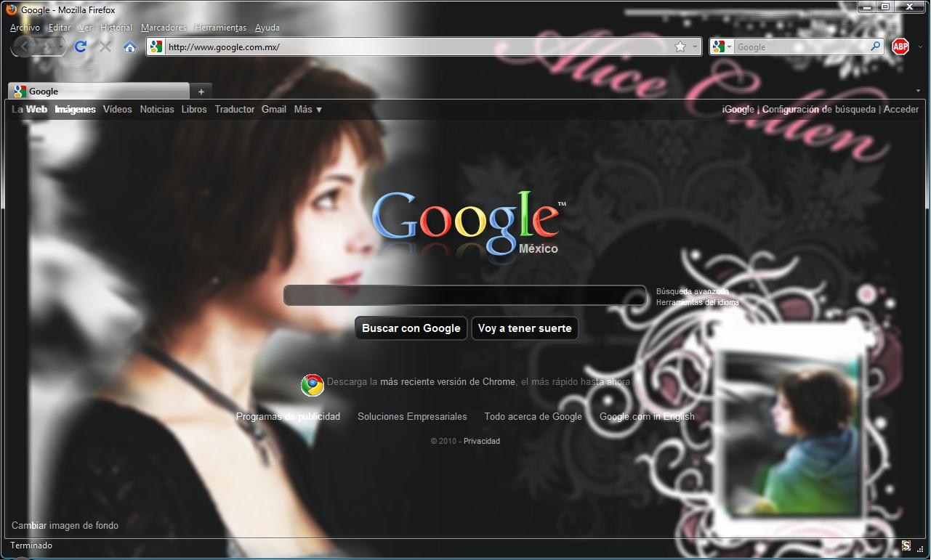Screen dimensions: 931x560
Task: Stop loading the page
Action: tap(105, 46)
